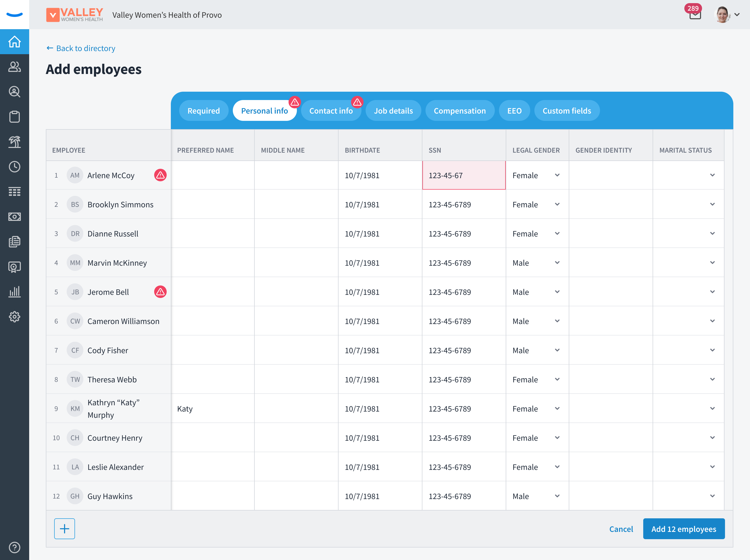Add a new employee row with plus button

point(64,529)
